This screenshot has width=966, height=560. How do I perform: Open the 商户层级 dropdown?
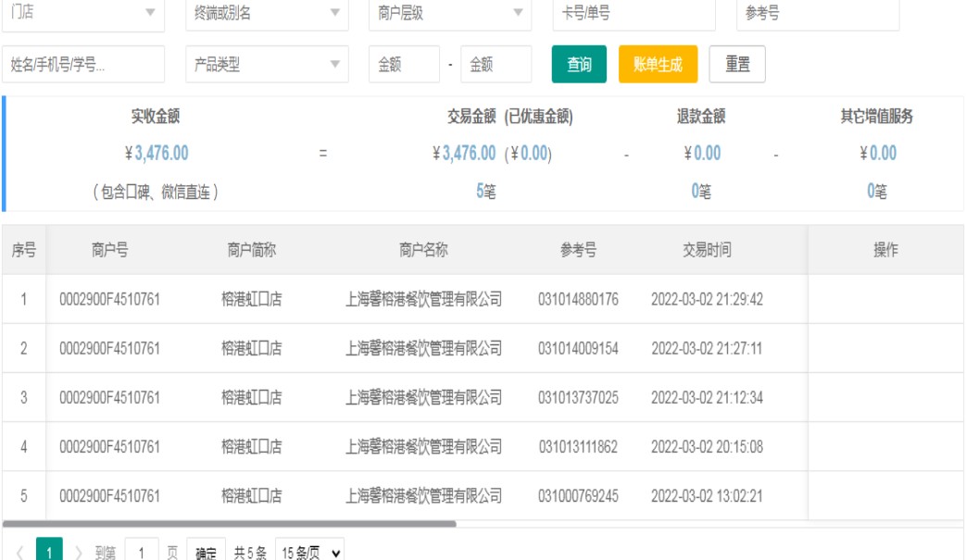click(449, 14)
